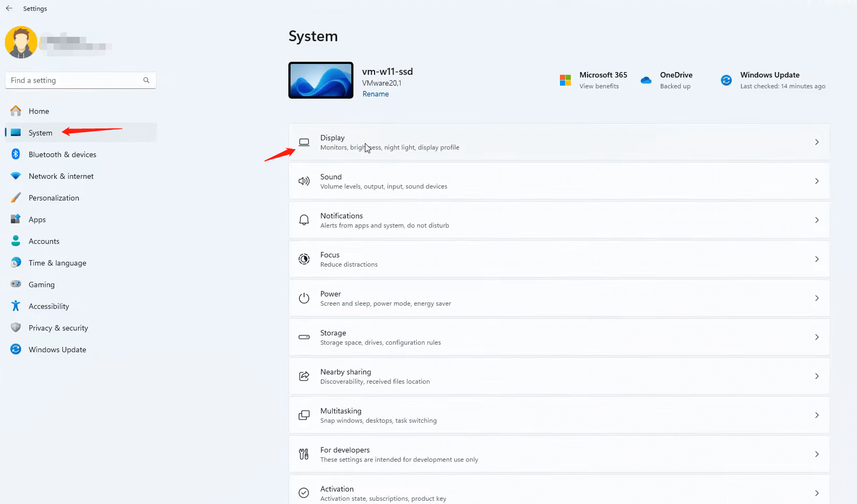Click the Rename link under PC name
This screenshot has width=857, height=504.
pyautogui.click(x=376, y=94)
